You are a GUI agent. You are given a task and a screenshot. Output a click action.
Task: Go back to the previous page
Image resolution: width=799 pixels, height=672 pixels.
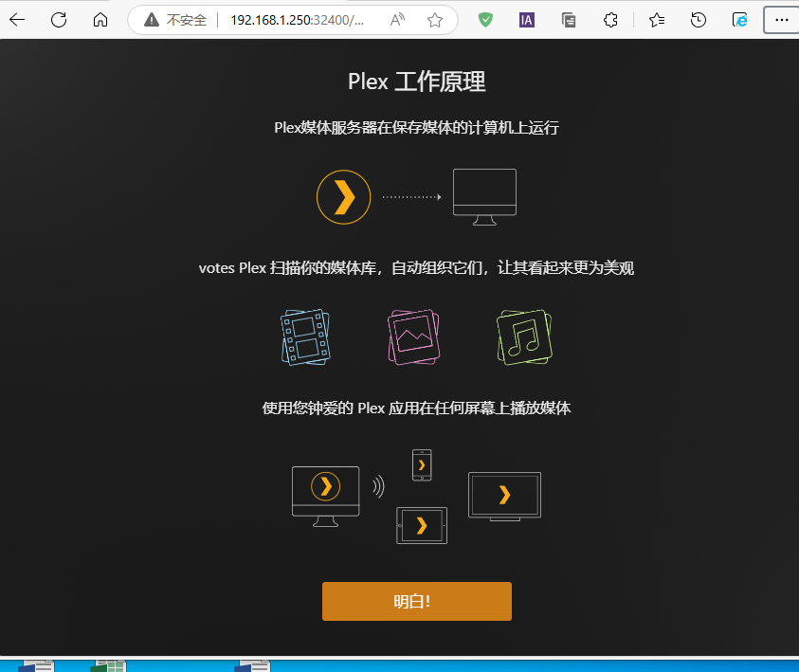[17, 20]
